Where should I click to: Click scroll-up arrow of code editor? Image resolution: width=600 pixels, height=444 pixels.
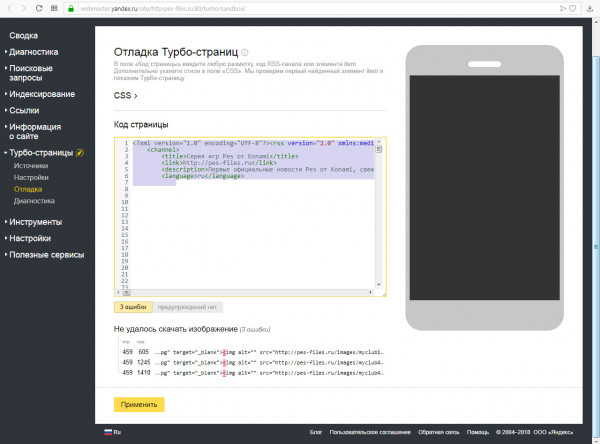click(x=379, y=142)
